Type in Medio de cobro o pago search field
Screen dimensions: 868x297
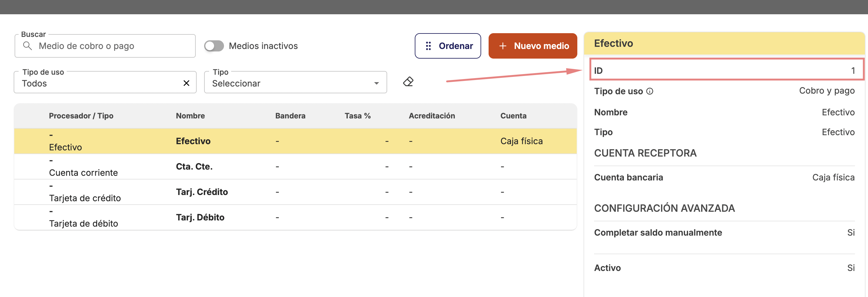[x=111, y=46]
